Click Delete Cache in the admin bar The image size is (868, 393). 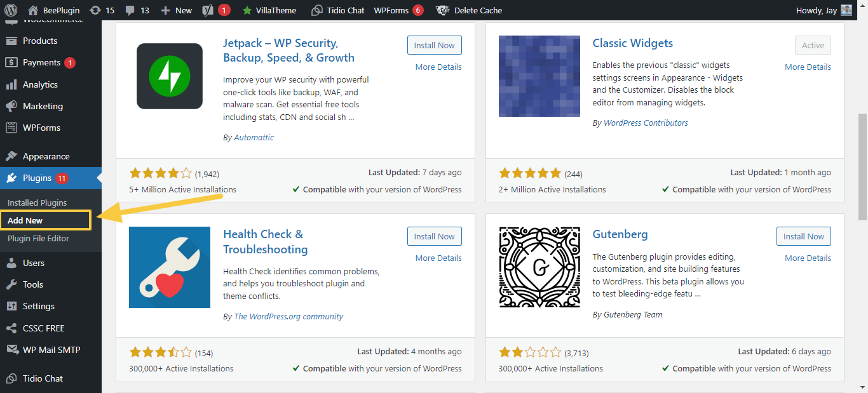pos(469,10)
